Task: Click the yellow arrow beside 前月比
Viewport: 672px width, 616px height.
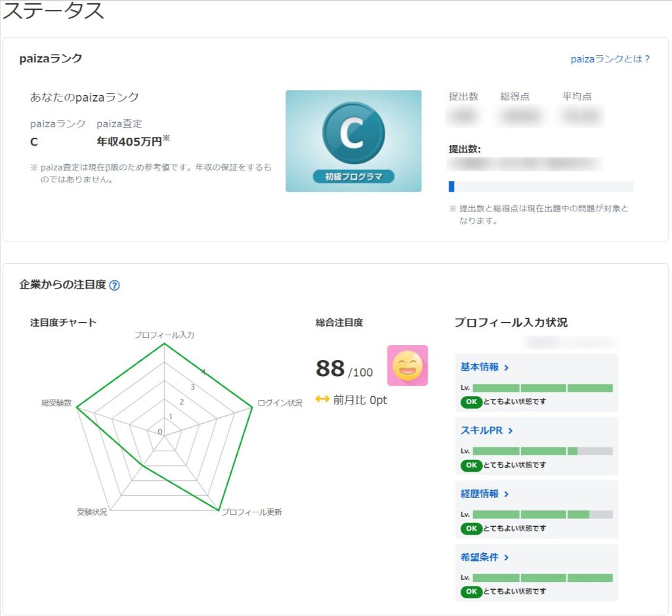Action: [322, 400]
